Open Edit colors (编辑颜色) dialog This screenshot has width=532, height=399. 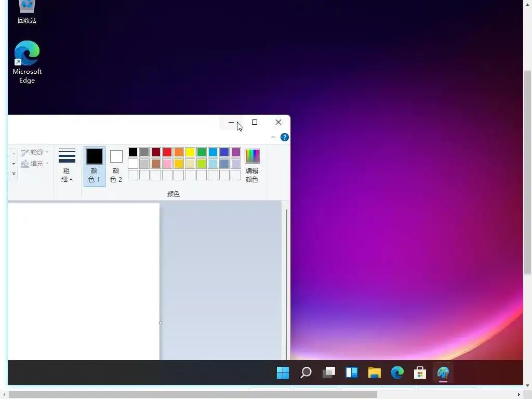(252, 166)
